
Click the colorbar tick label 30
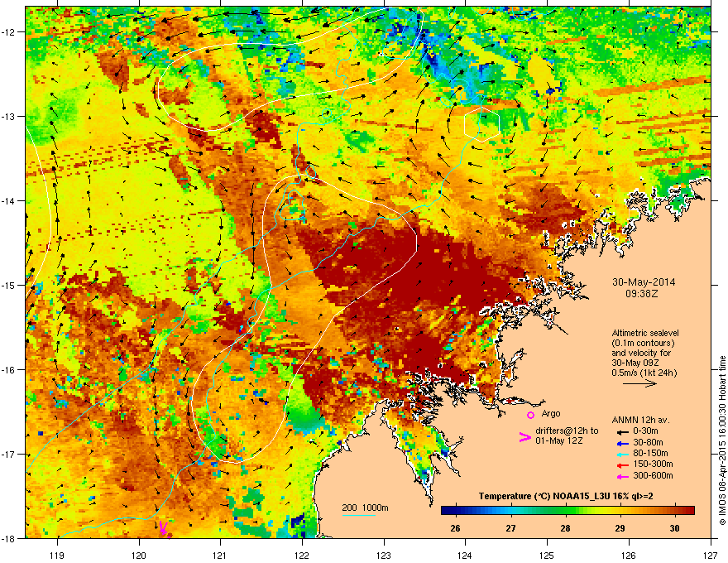(x=674, y=528)
